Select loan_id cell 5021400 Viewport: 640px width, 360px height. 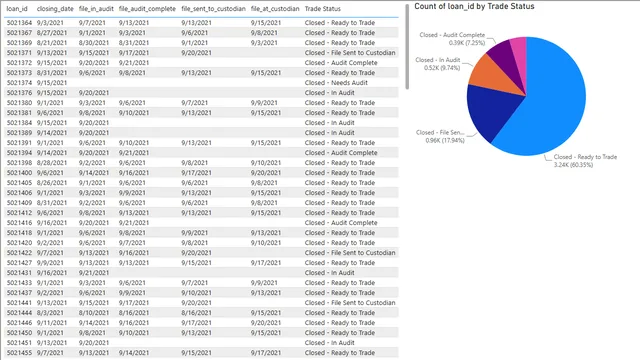[19, 173]
